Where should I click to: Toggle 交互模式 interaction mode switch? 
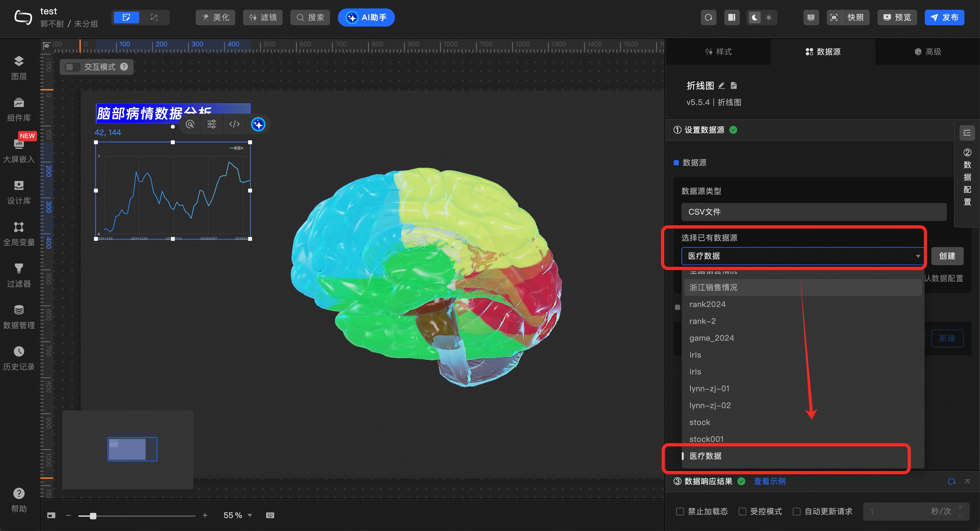point(72,67)
